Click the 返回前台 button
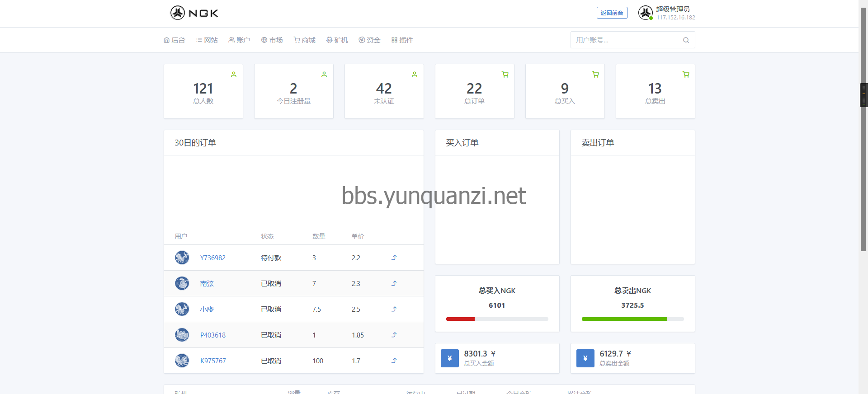The width and height of the screenshot is (868, 394). (612, 13)
